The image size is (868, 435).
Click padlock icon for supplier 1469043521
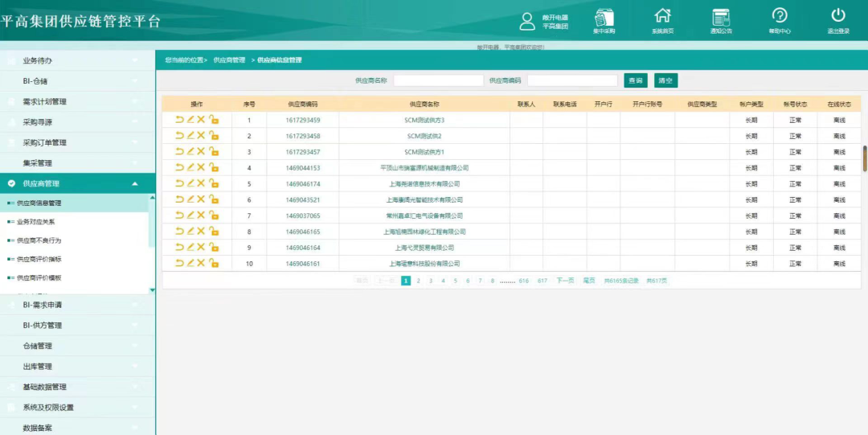214,199
